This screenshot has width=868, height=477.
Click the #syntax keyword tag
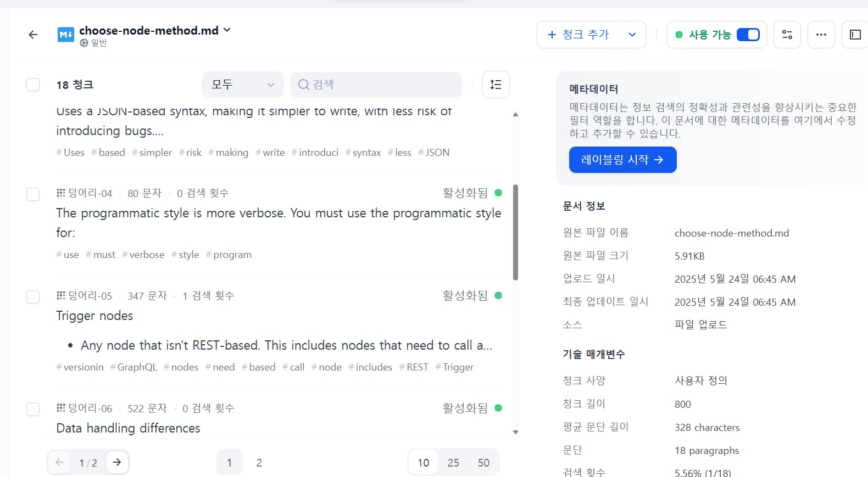coord(363,153)
